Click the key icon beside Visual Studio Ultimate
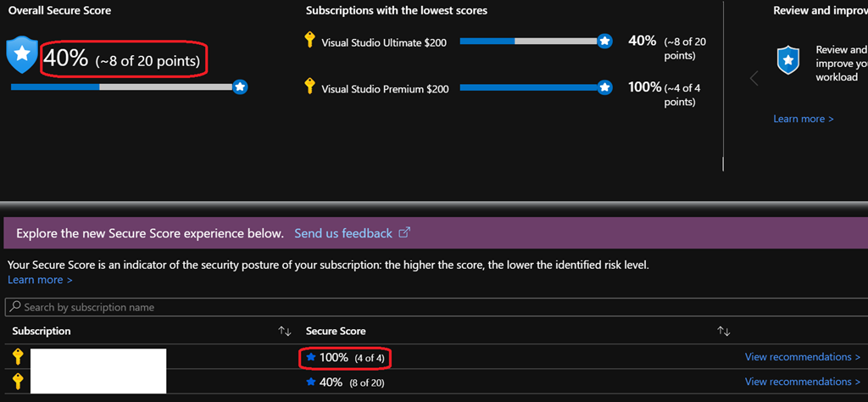868x402 pixels. [x=309, y=41]
